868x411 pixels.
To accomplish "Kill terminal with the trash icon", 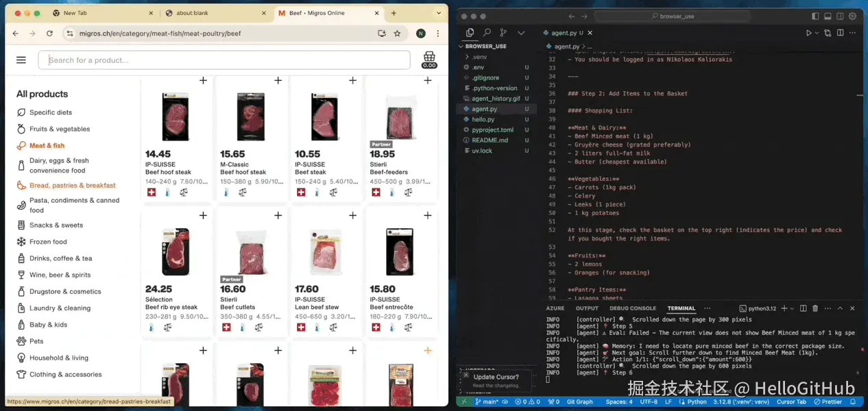I will point(816,308).
